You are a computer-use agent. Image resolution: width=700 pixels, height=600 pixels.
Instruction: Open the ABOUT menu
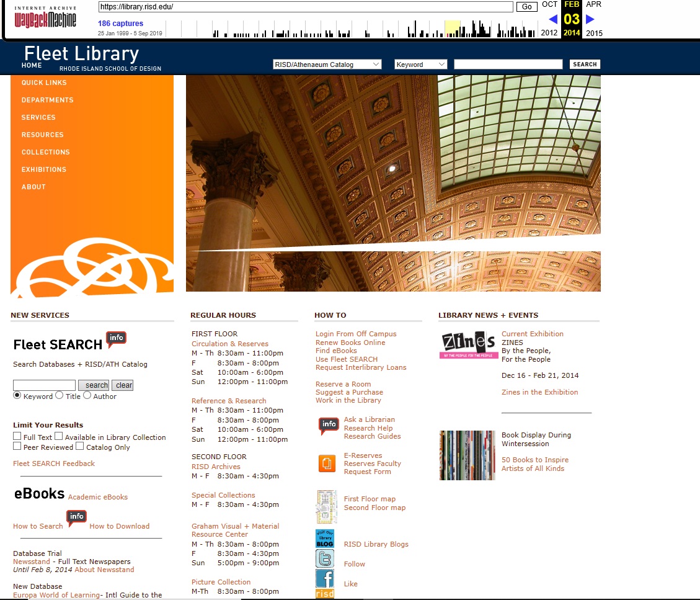point(33,187)
